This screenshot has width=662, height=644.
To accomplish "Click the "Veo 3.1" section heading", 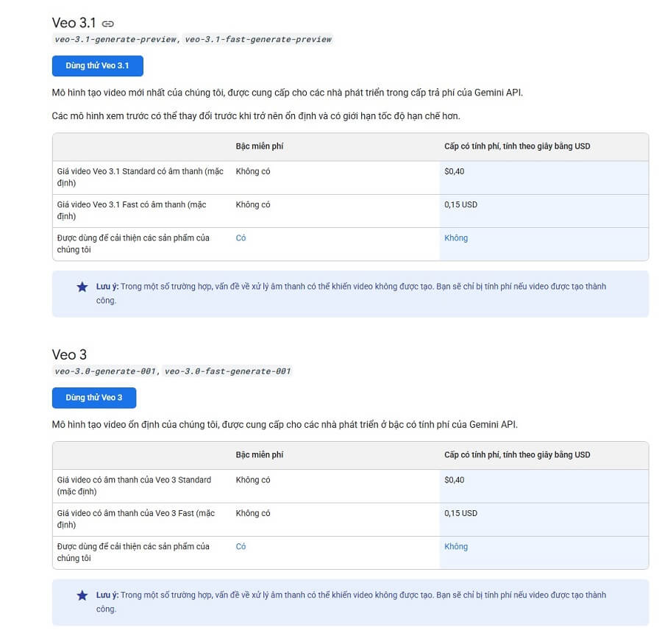I will tap(74, 23).
